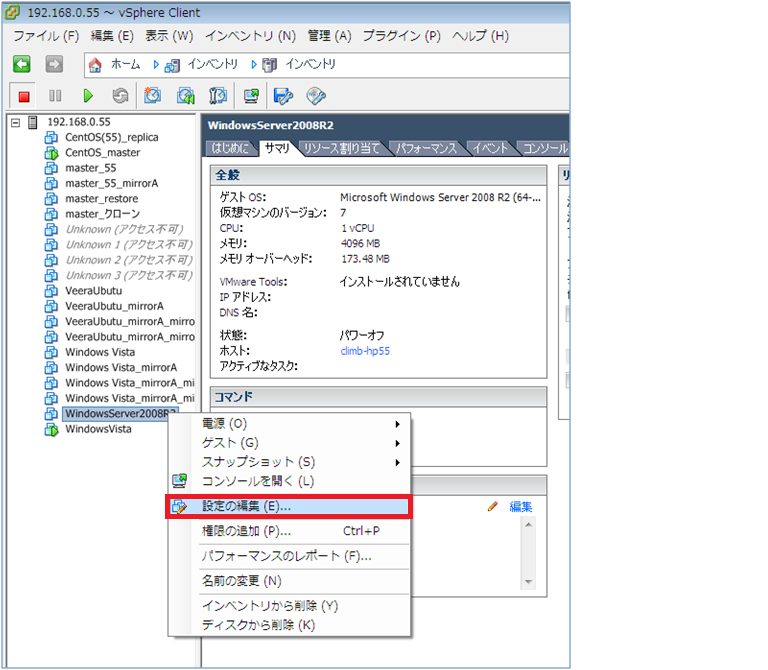Click the ホーム breadcrumb link
This screenshot has height=670, width=768.
pos(125,64)
